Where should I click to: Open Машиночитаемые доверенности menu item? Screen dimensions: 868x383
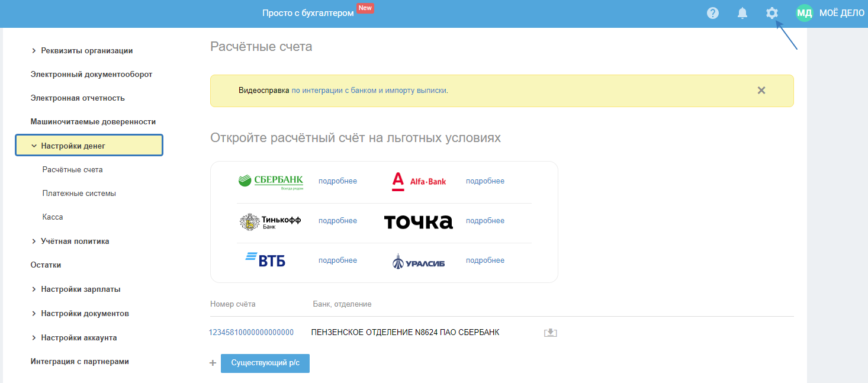93,122
